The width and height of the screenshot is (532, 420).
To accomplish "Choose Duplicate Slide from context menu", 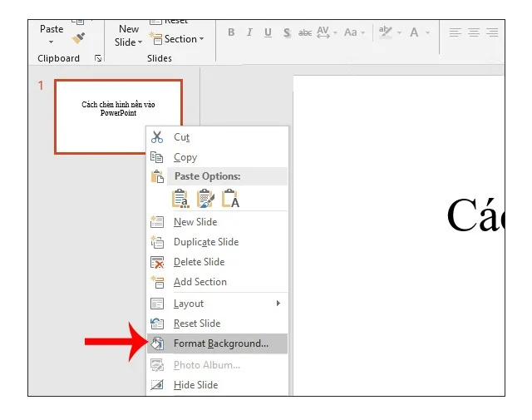I will tap(218, 242).
